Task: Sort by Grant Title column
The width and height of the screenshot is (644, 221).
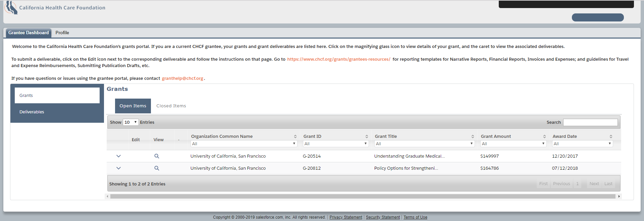Action: pos(473,136)
